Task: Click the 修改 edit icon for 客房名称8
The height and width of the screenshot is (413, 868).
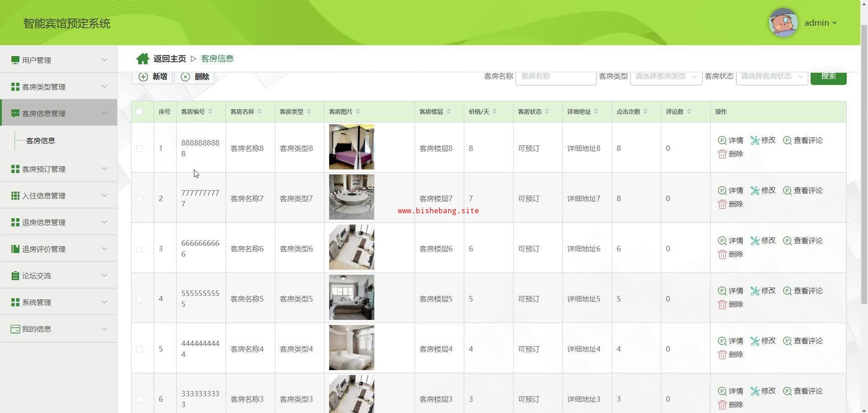Action: (755, 141)
